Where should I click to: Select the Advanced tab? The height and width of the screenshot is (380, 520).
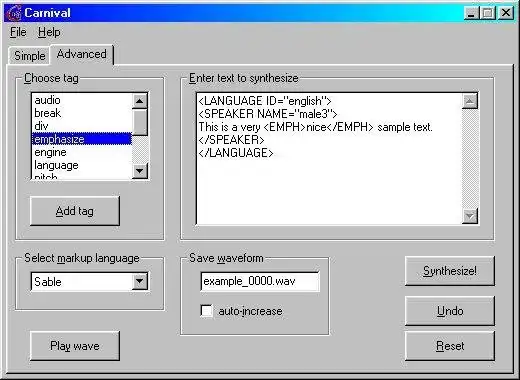click(82, 54)
